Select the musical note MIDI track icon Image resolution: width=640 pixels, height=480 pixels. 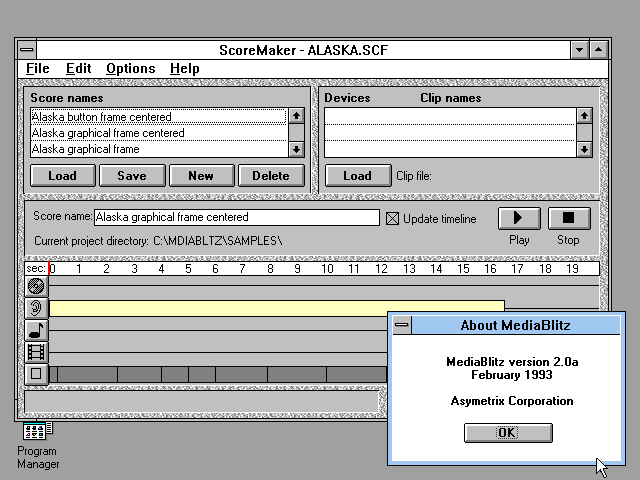(x=36, y=330)
